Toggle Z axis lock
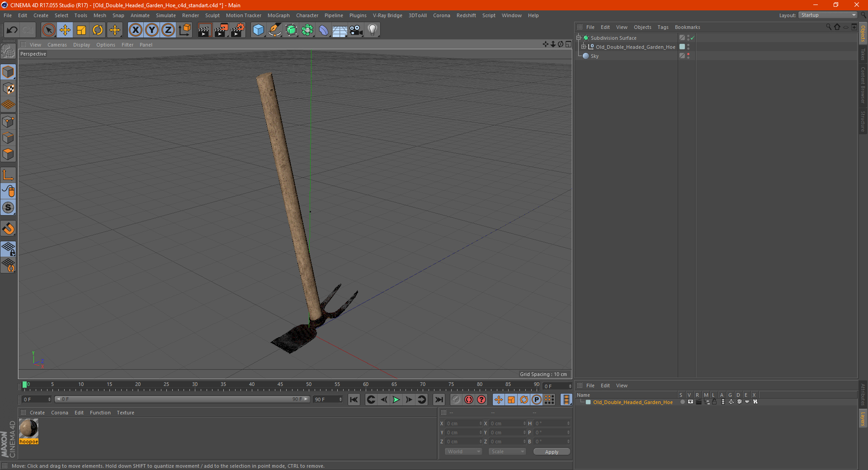The height and width of the screenshot is (470, 868). pos(168,30)
